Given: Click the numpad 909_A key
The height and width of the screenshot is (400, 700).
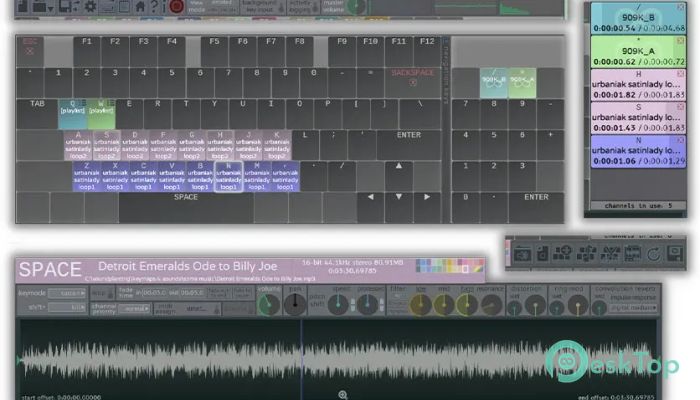Looking at the screenshot, I should [x=522, y=83].
